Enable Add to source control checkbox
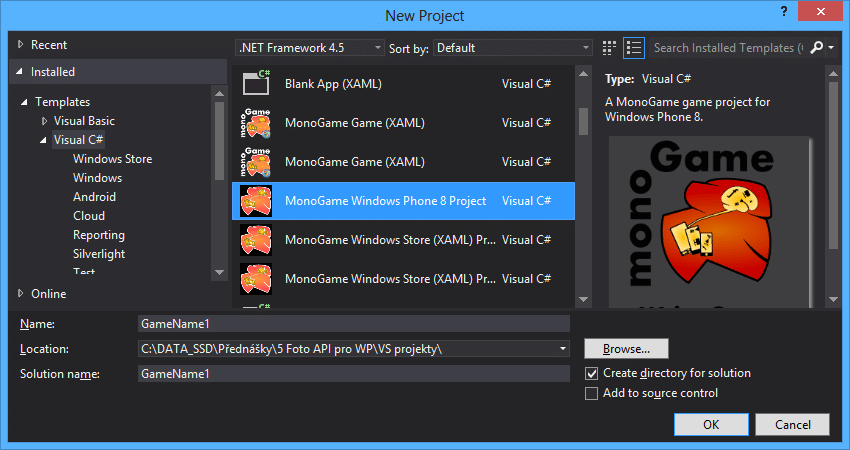Viewport: 850px width, 450px height. point(591,393)
